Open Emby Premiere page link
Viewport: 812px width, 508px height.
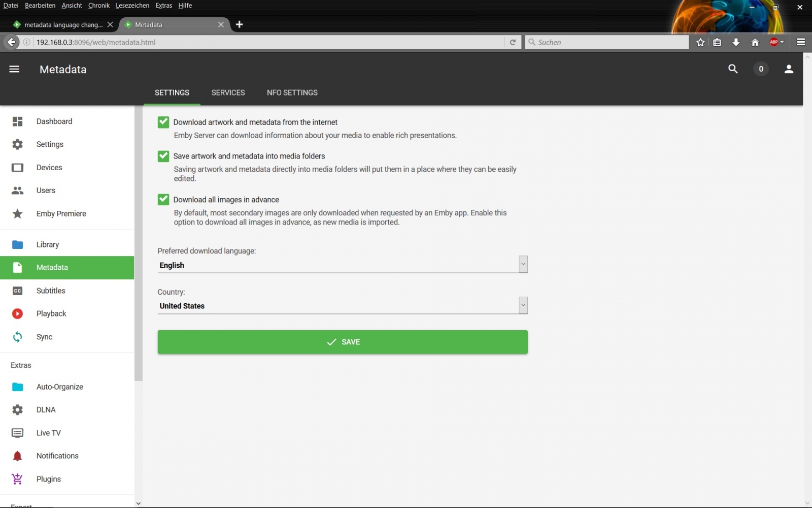pos(61,214)
